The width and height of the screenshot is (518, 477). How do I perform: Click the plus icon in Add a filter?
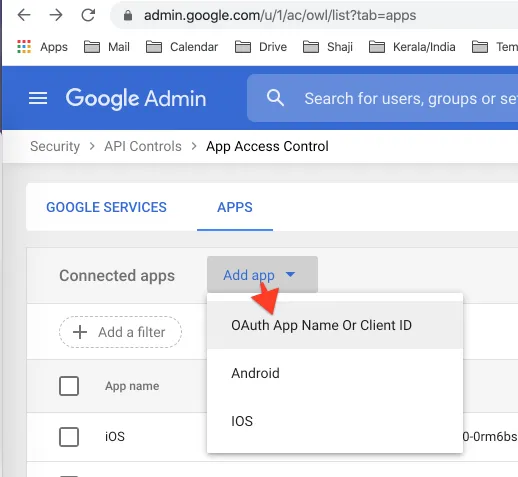tap(80, 332)
